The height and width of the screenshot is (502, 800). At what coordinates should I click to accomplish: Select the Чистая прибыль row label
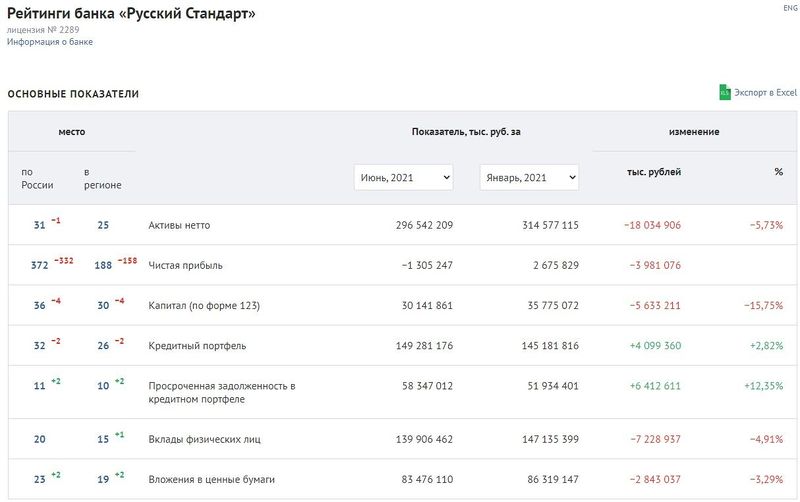point(185,265)
